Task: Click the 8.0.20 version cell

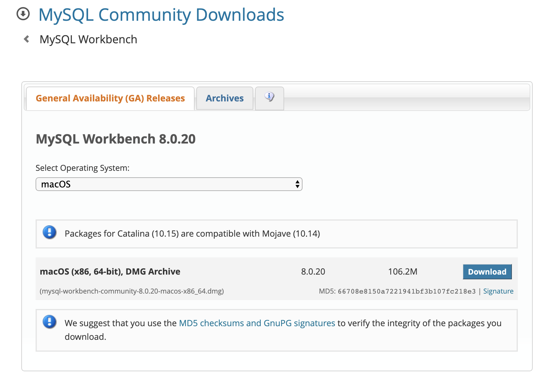Action: (x=313, y=272)
